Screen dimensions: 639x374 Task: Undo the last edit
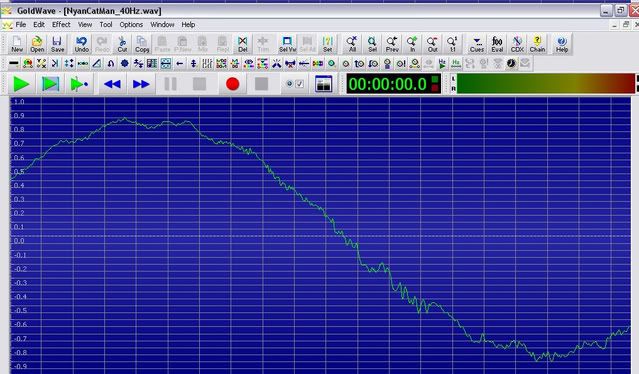pyautogui.click(x=82, y=44)
